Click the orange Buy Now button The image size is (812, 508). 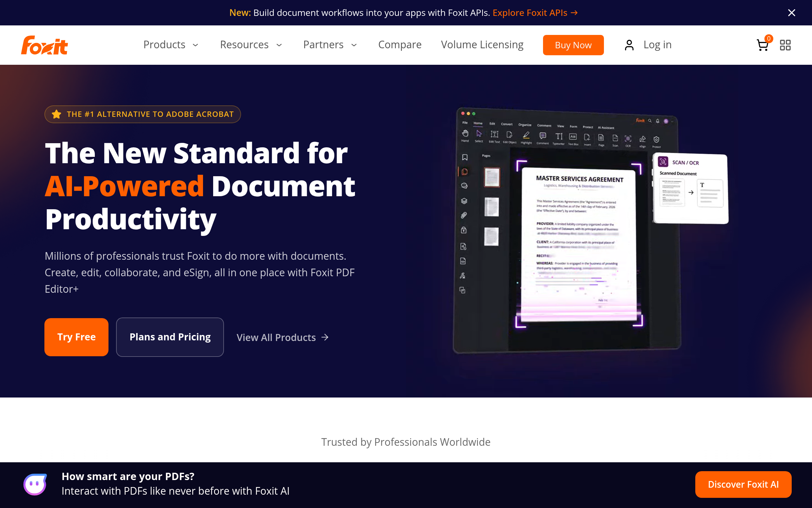coord(573,45)
